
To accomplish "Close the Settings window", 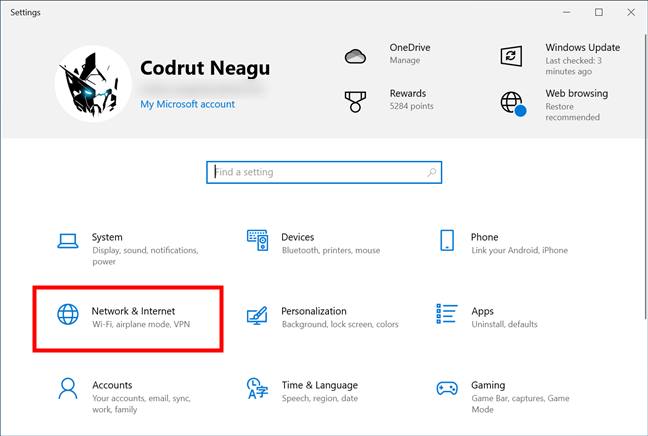I will [x=631, y=12].
